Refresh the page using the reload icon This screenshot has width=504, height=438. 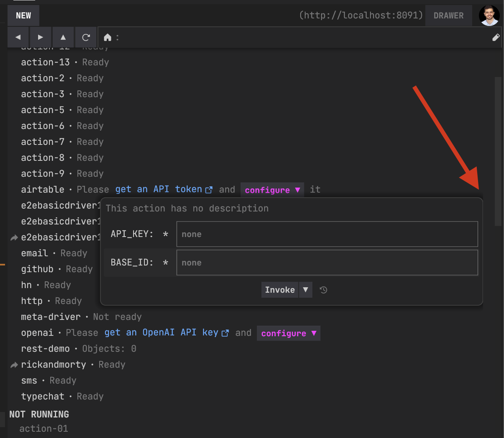[85, 37]
